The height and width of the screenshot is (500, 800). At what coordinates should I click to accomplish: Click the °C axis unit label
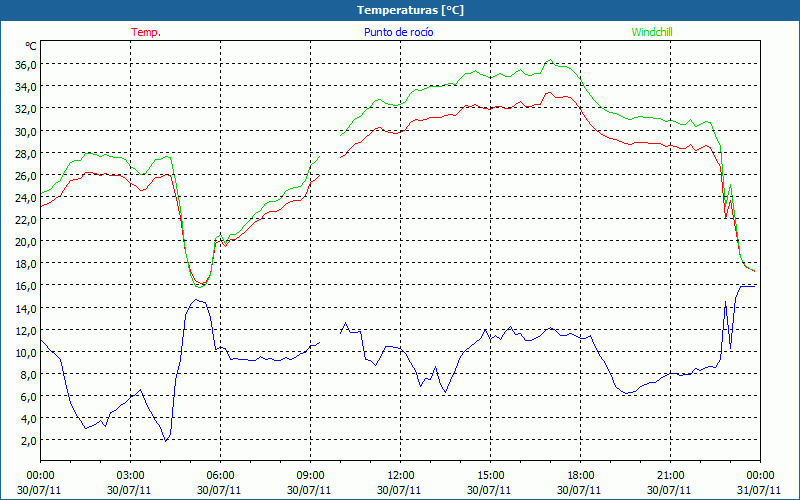click(x=31, y=46)
